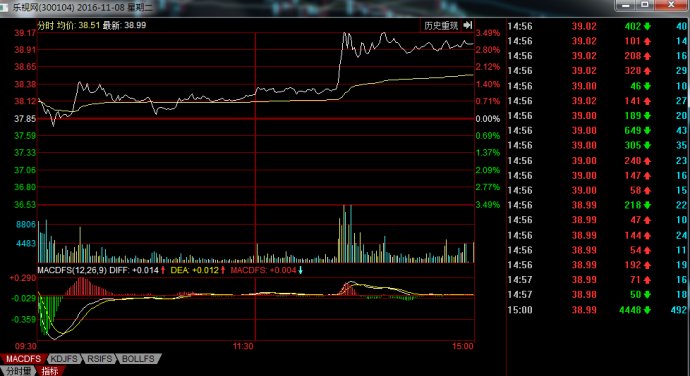Viewport: 690px width, 376px height.
Task: Click the 11:30 midday timeline marker
Action: [243, 346]
